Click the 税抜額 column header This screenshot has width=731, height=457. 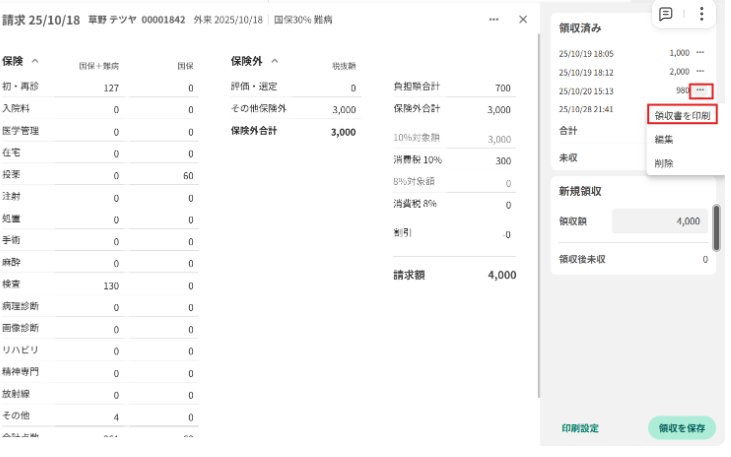click(x=344, y=66)
